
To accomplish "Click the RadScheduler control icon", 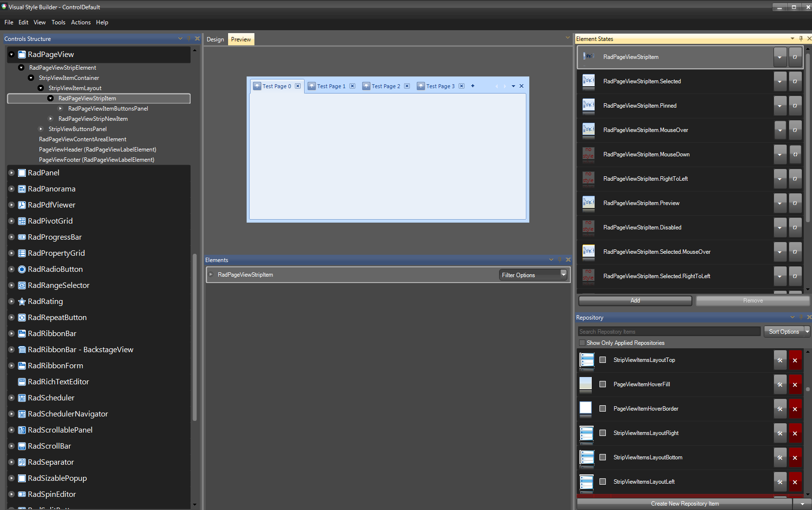I will tap(22, 398).
